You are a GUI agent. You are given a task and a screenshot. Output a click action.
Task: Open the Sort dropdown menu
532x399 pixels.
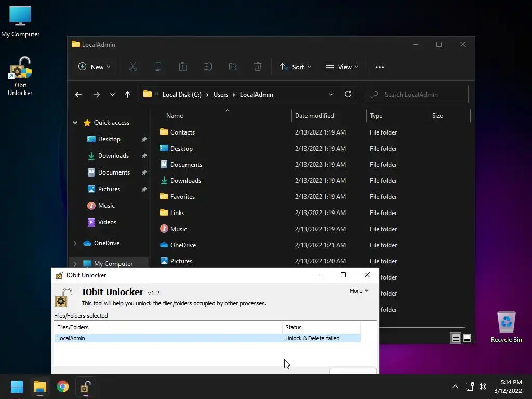tap(295, 67)
